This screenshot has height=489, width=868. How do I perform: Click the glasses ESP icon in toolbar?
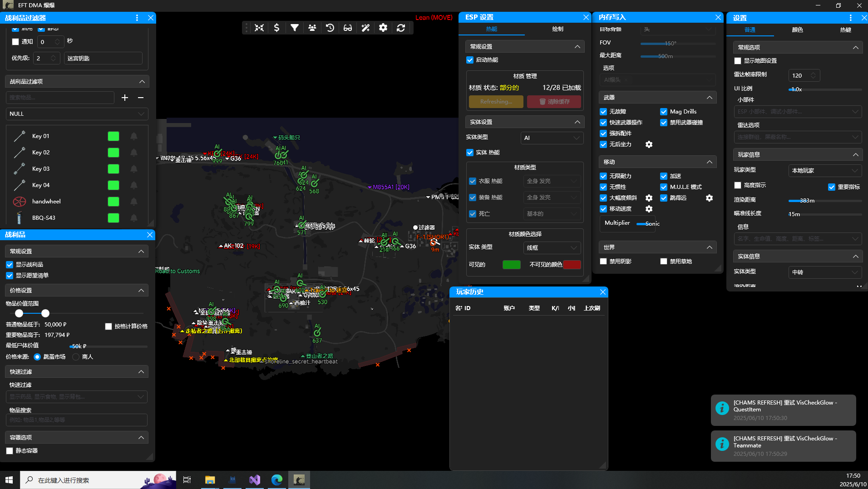[x=348, y=28]
